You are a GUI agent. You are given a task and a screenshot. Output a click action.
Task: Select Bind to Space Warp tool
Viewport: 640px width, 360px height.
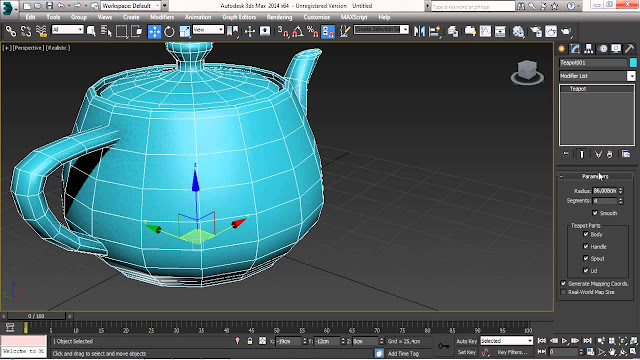click(x=41, y=31)
